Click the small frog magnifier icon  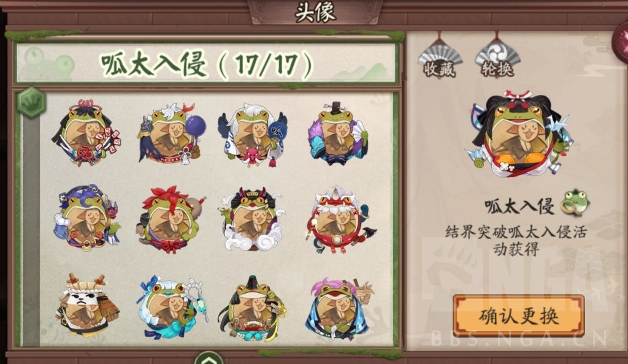(575, 202)
